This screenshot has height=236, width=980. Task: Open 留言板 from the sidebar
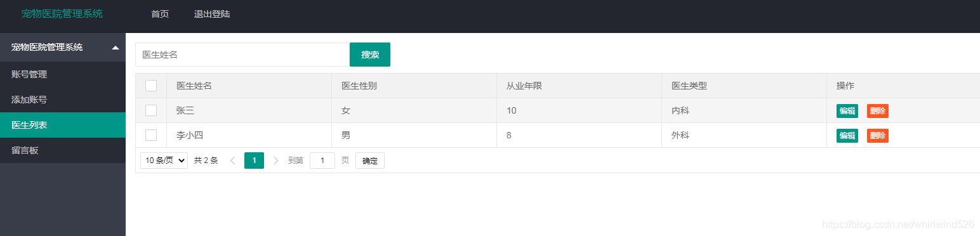click(63, 150)
